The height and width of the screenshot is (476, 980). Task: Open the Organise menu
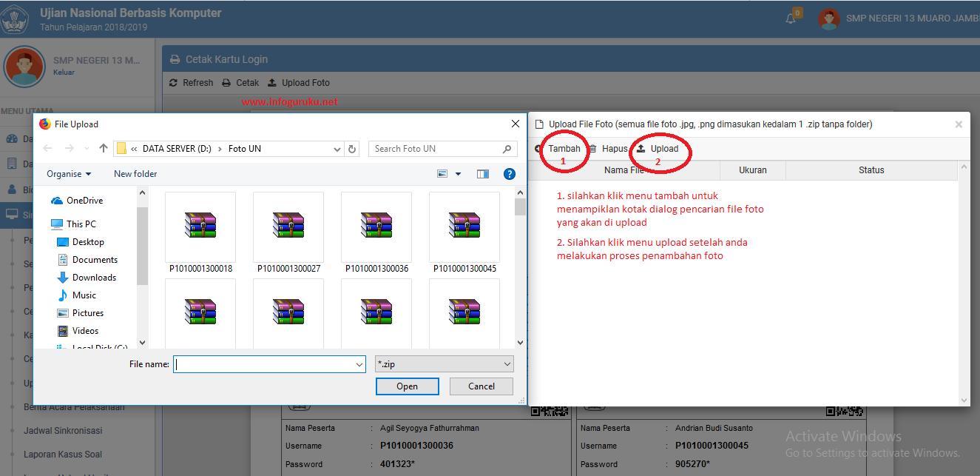coord(69,174)
